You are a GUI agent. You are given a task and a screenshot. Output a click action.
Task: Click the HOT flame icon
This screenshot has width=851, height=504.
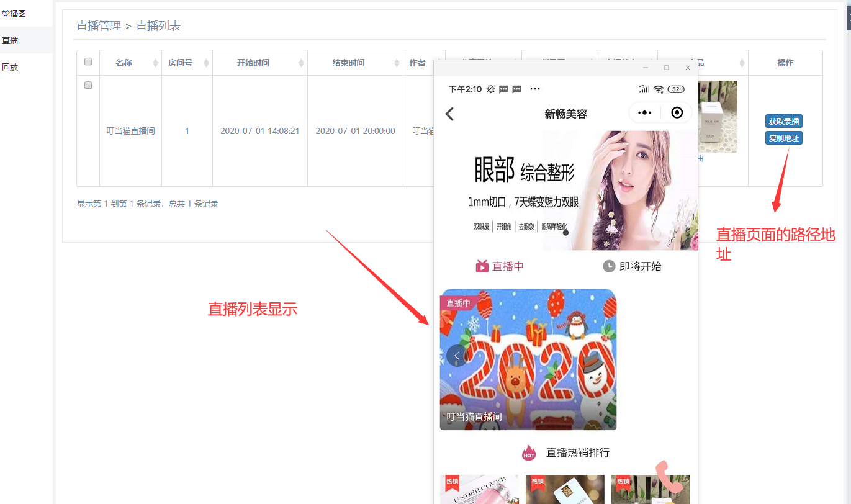pos(528,453)
